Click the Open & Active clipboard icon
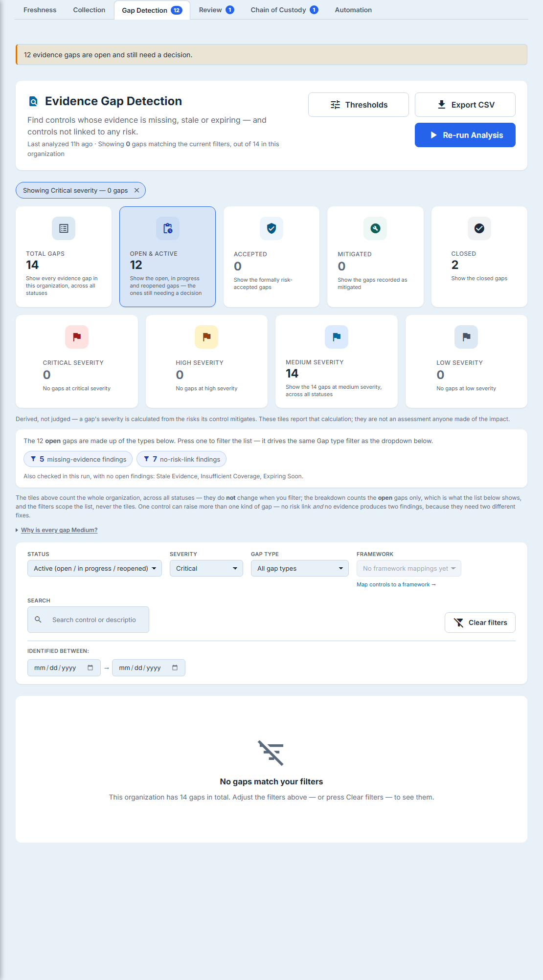The height and width of the screenshot is (980, 543). tap(168, 228)
